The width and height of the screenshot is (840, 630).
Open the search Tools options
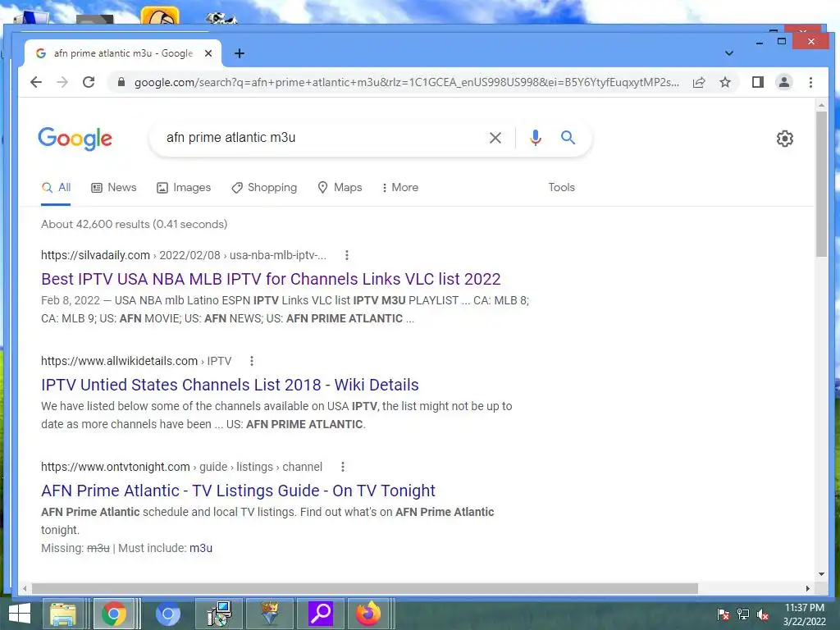point(561,188)
